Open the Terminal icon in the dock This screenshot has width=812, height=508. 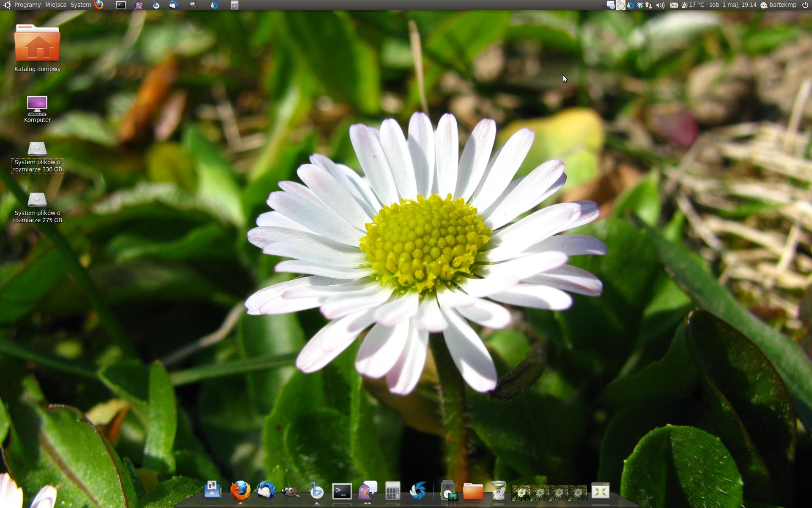(x=342, y=491)
